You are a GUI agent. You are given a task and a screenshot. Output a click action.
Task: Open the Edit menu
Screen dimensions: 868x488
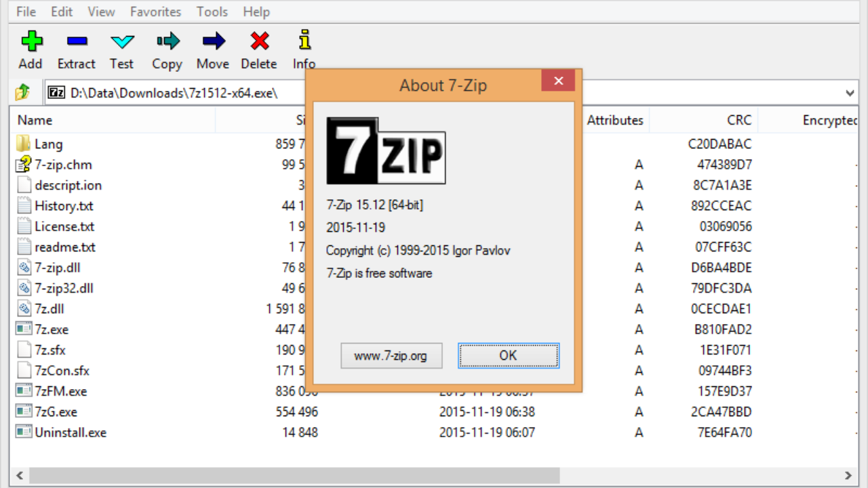coord(62,12)
